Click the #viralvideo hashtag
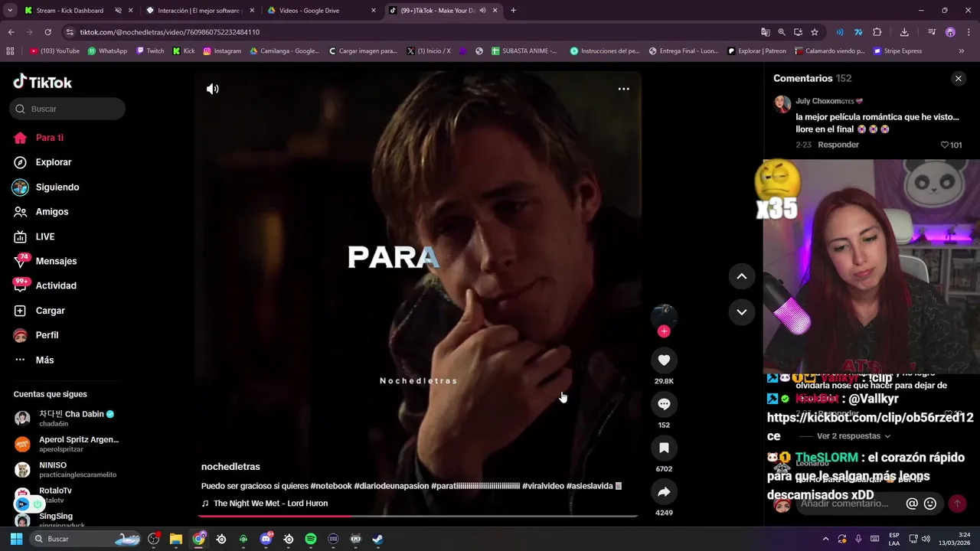980x551 pixels. [x=543, y=486]
